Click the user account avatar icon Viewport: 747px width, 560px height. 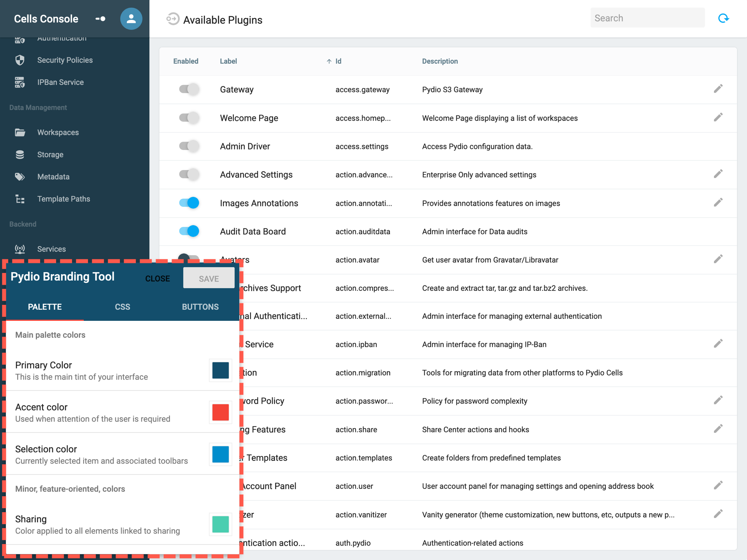coord(131,19)
